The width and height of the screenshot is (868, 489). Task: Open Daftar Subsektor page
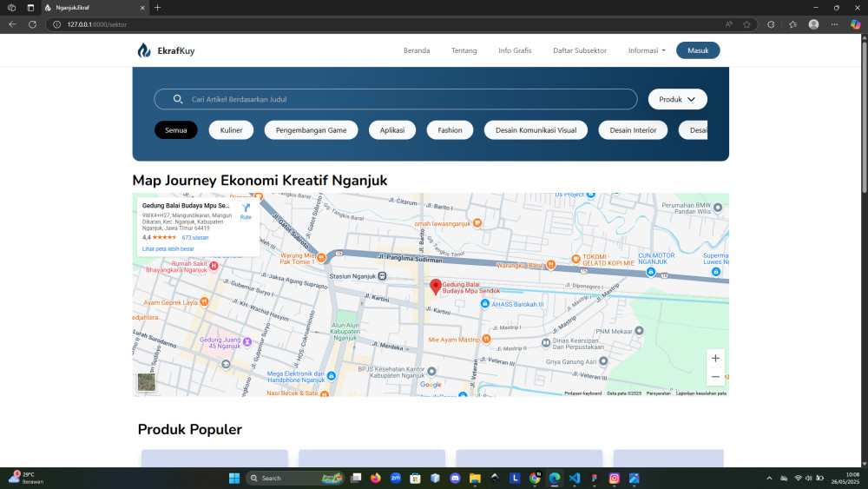tap(580, 50)
